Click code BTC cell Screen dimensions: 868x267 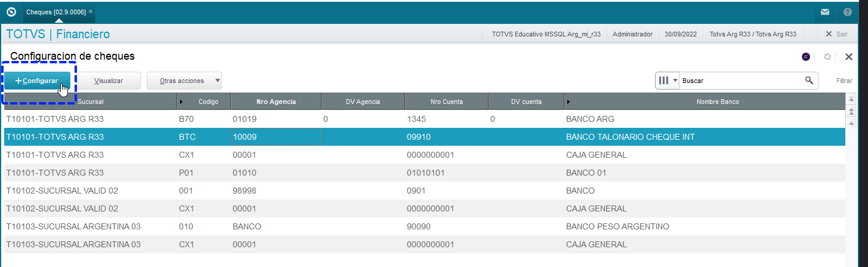pos(187,137)
